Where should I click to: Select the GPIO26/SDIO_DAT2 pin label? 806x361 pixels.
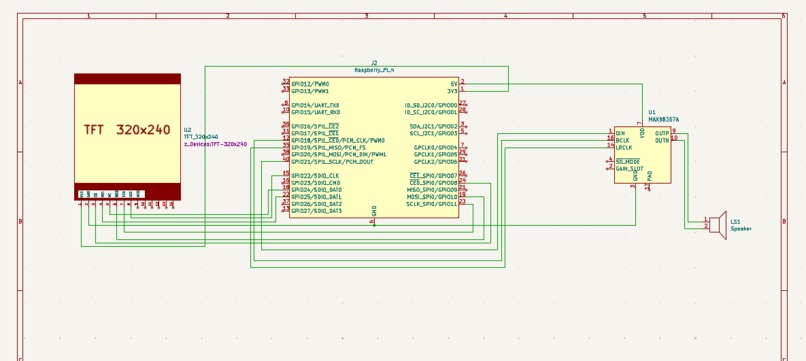point(317,204)
